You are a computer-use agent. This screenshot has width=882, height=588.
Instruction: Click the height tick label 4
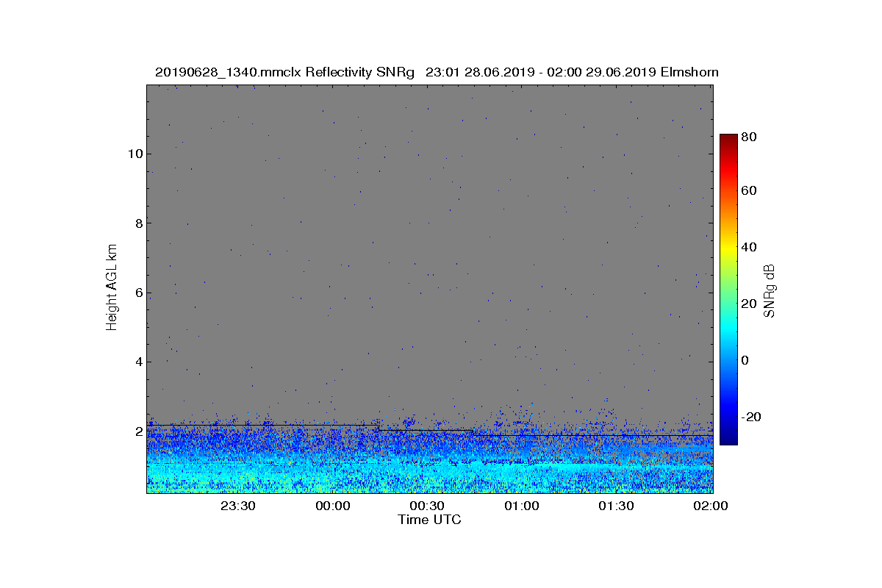pos(138,362)
